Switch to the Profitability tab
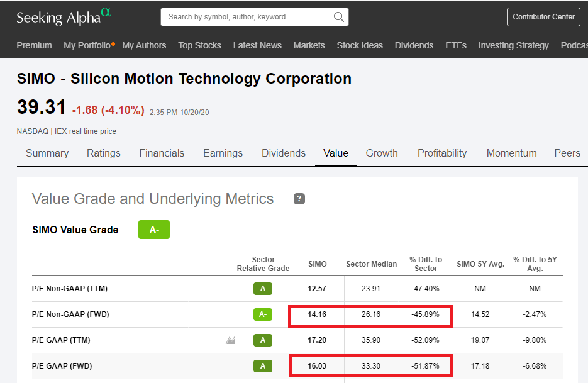The height and width of the screenshot is (383, 588). click(442, 153)
